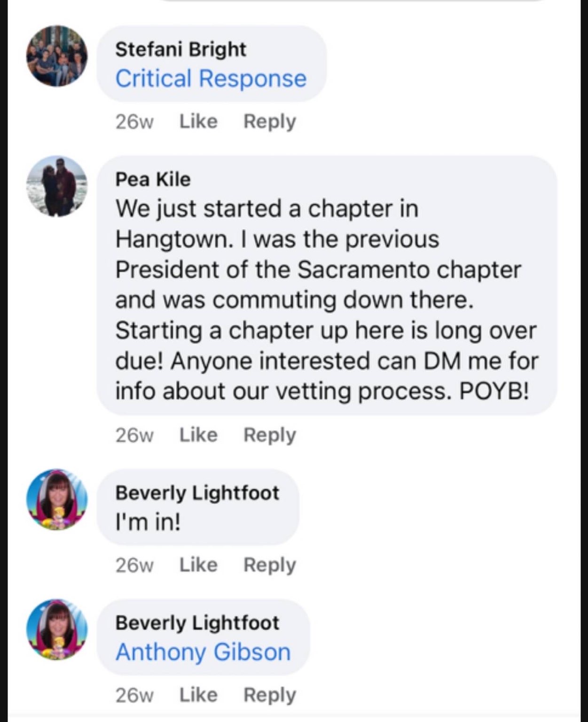Click the 26w timestamp under Pea Kile's comment

[134, 435]
